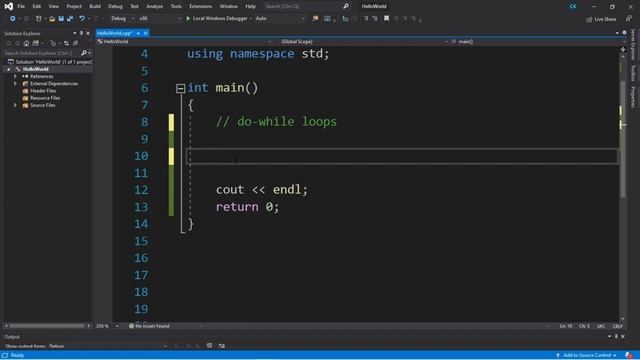
Task: Open the Show output from dropdown
Action: pos(108,346)
